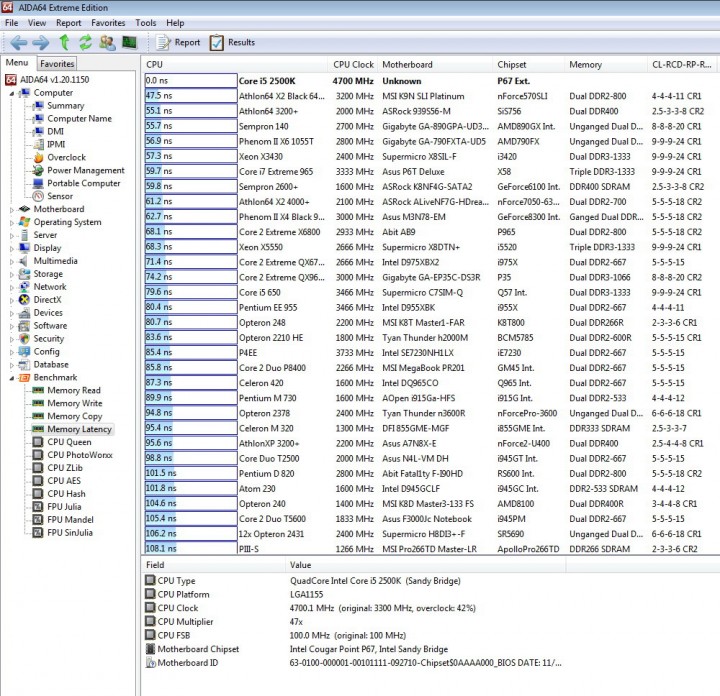Select CPU AES benchmark
The image size is (720, 696).
[x=64, y=481]
